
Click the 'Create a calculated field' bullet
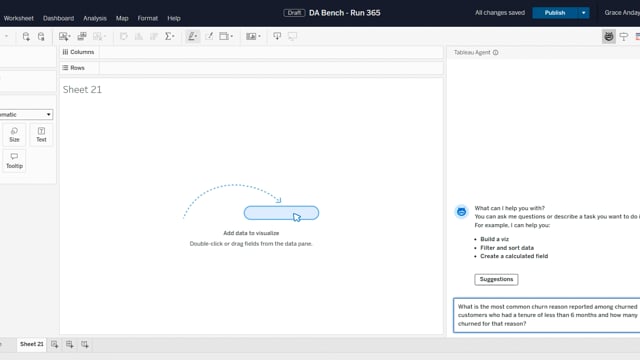pyautogui.click(x=514, y=256)
